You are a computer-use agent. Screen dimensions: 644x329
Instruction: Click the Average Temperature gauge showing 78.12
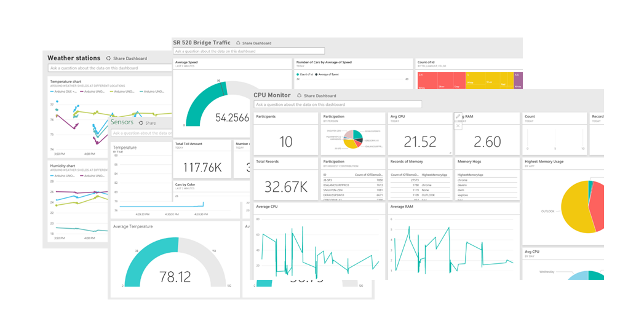tap(175, 263)
